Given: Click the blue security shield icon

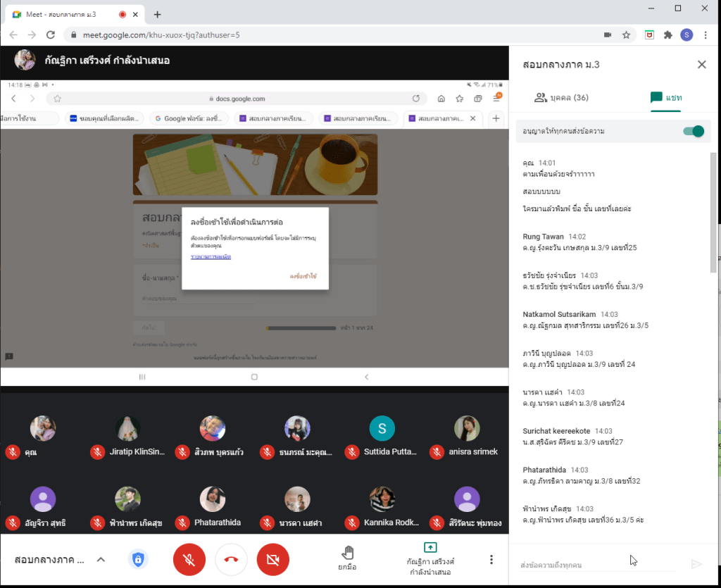Looking at the screenshot, I should (x=138, y=560).
